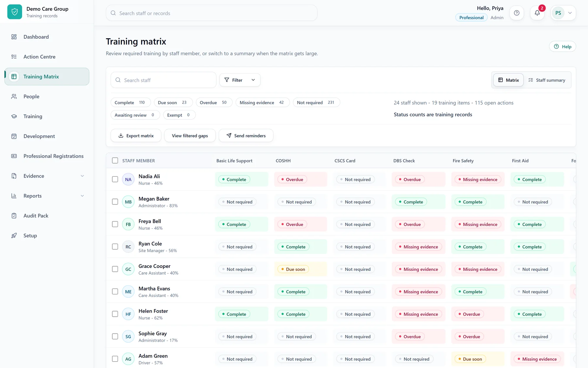Open the Filter dropdown chevron
The width and height of the screenshot is (588, 368).
tap(253, 80)
